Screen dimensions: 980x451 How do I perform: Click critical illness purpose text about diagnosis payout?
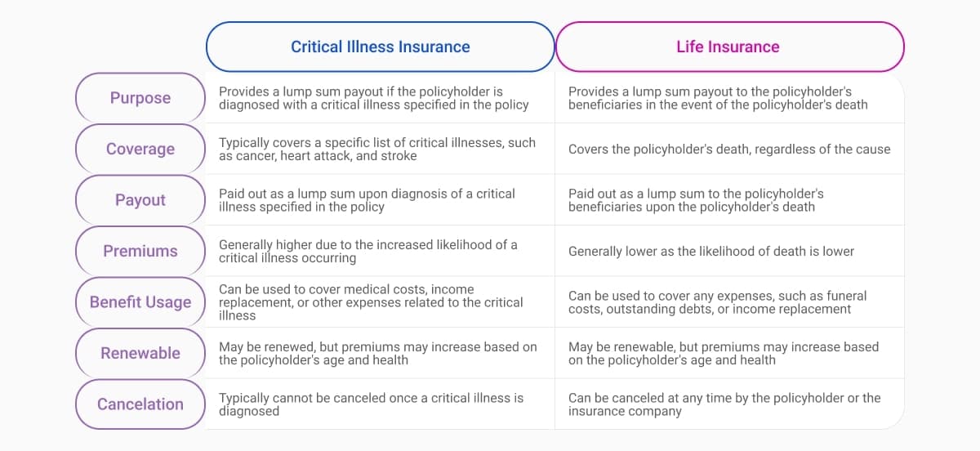click(373, 98)
